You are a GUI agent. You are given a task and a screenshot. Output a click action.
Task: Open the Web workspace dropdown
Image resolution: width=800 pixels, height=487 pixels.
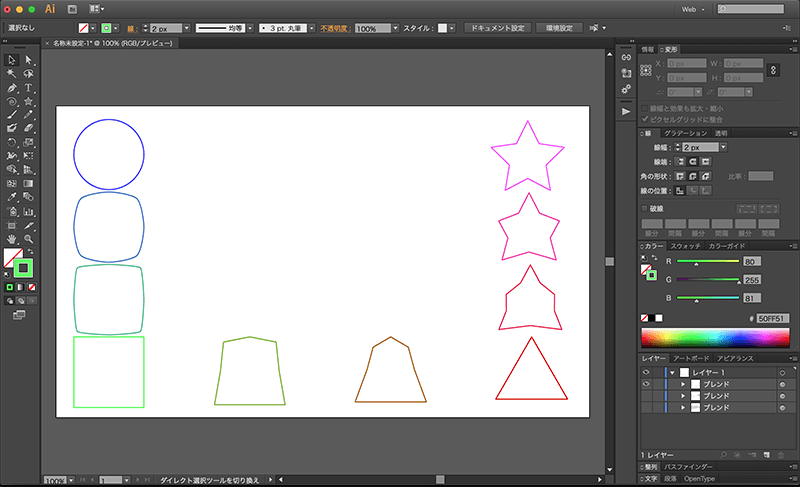(x=693, y=9)
